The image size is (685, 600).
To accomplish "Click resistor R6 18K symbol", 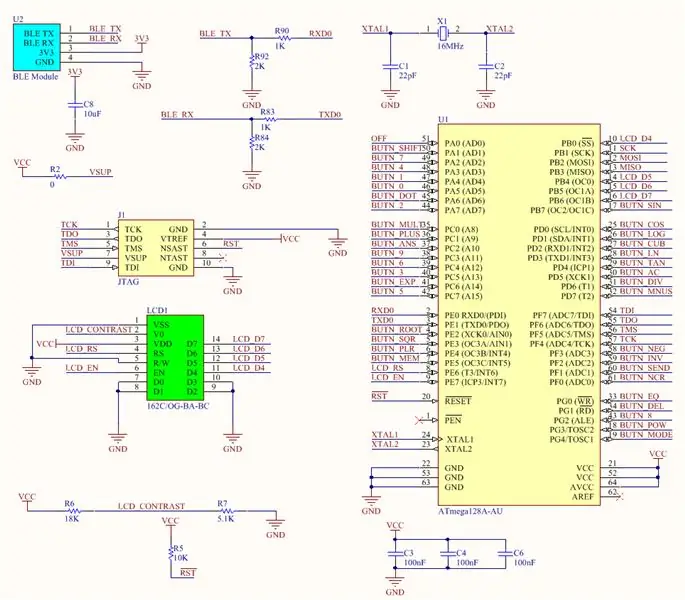I will [x=73, y=511].
